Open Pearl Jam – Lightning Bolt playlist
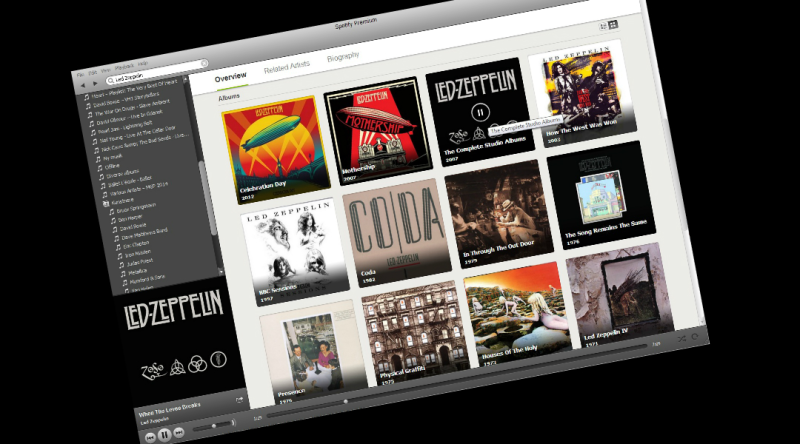This screenshot has width=800, height=444. coord(125,128)
